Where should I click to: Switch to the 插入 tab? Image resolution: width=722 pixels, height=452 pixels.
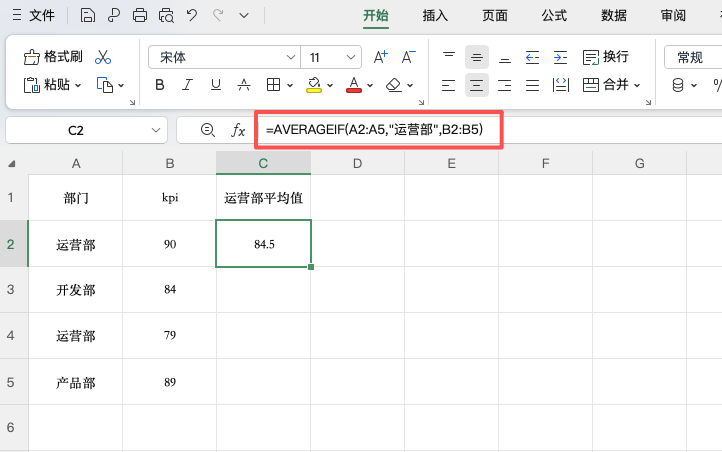(x=435, y=16)
